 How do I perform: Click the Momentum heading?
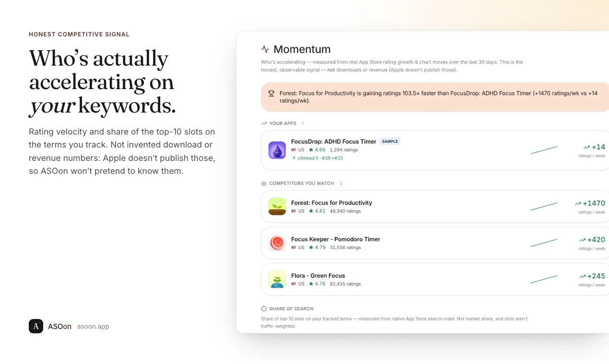coord(302,49)
